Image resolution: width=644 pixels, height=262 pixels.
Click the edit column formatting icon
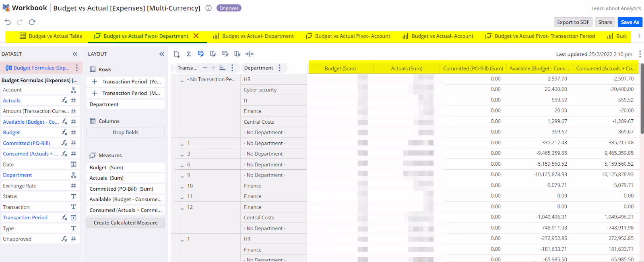[x=213, y=54]
